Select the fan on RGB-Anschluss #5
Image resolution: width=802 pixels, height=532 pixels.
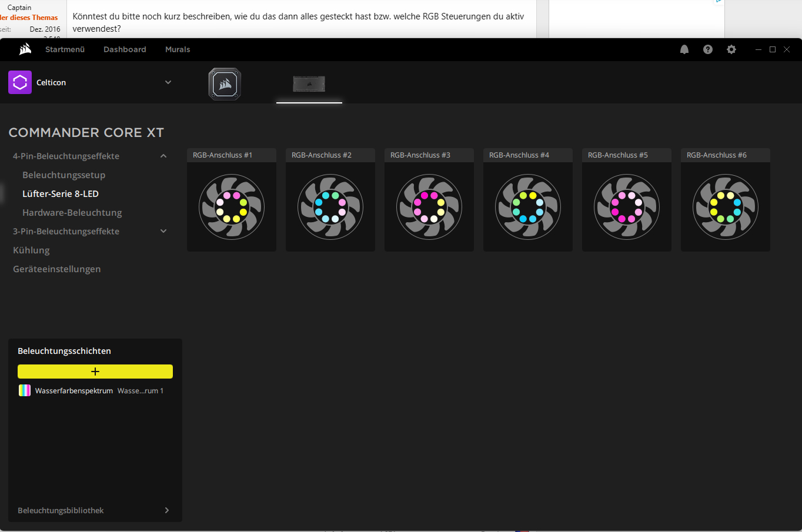[627, 207]
